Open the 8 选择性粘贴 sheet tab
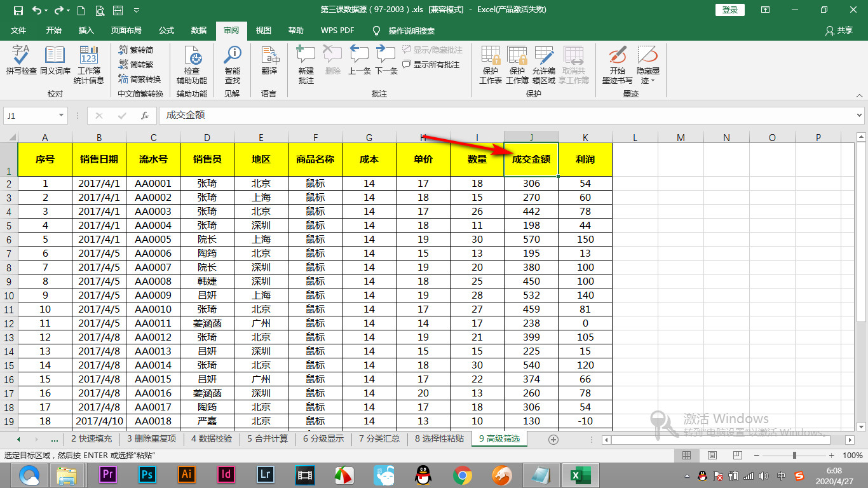Screen dimensions: 868x488 440,439
